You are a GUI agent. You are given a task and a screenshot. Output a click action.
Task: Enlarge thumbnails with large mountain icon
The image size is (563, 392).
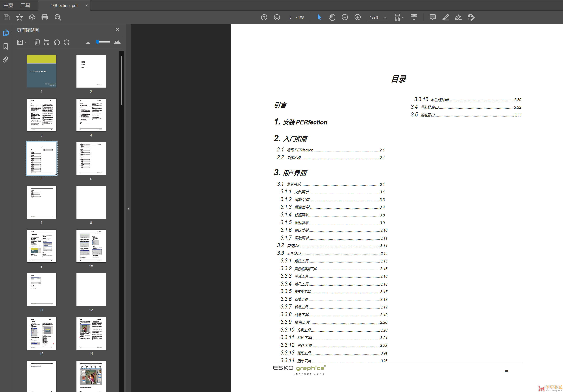[117, 42]
